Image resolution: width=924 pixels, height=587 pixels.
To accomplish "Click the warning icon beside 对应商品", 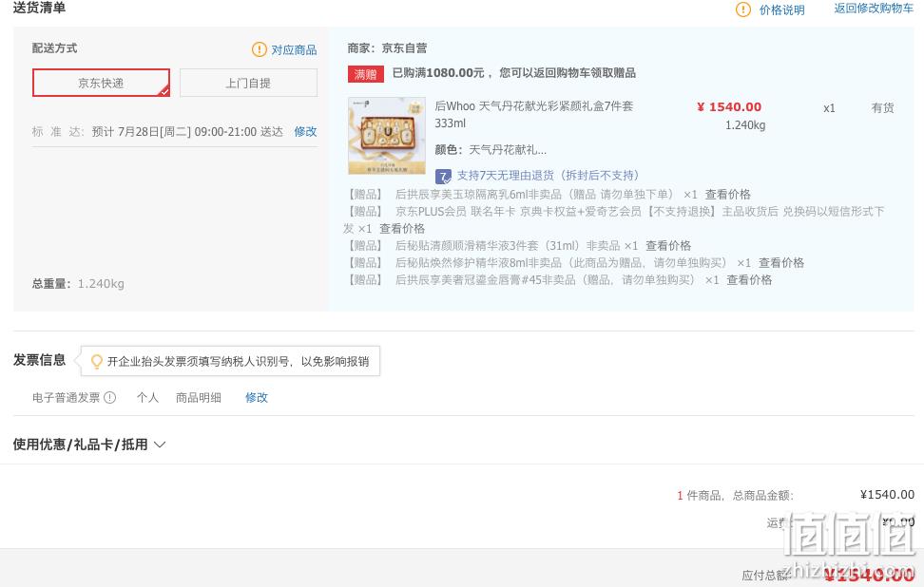I will pos(259,49).
